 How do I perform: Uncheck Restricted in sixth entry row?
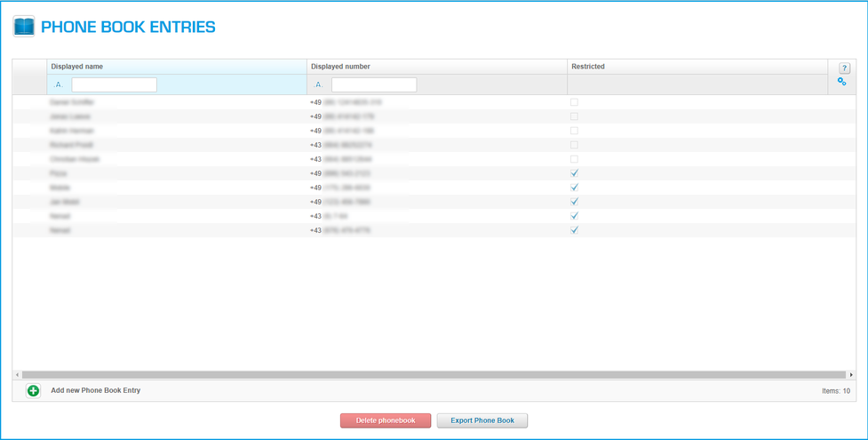pos(574,173)
